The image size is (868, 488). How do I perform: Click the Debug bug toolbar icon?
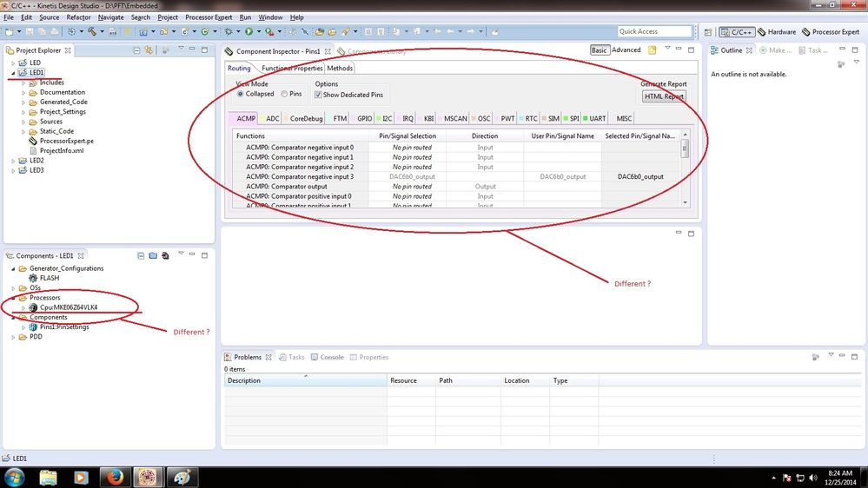click(x=228, y=31)
